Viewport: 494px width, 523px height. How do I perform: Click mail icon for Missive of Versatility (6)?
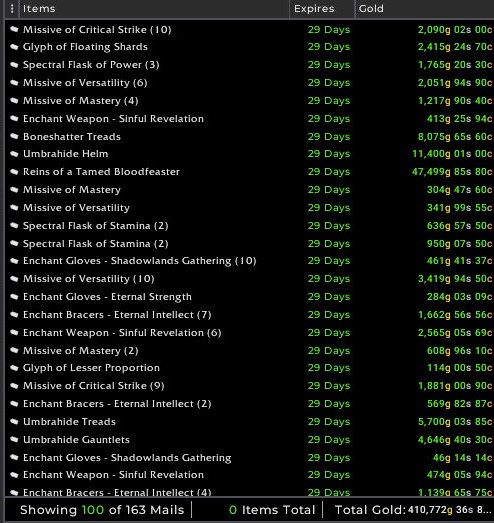[x=14, y=83]
